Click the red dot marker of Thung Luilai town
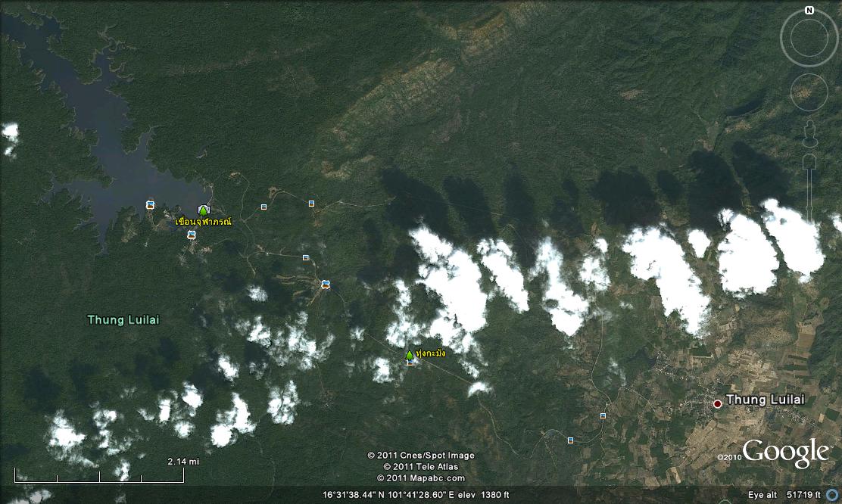Image resolution: width=842 pixels, height=504 pixels. coord(717,403)
